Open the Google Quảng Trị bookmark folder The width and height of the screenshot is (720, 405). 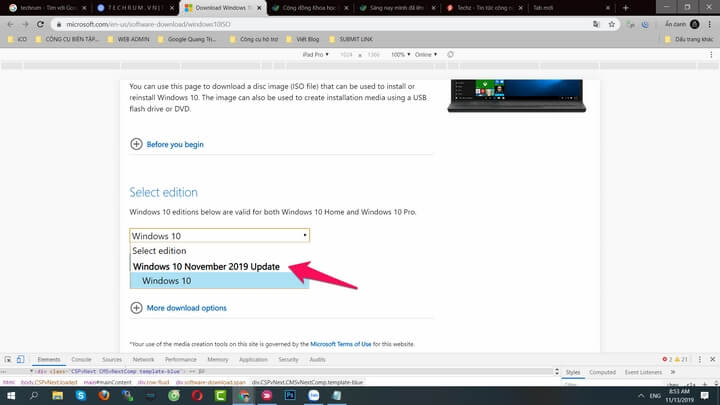(186, 39)
